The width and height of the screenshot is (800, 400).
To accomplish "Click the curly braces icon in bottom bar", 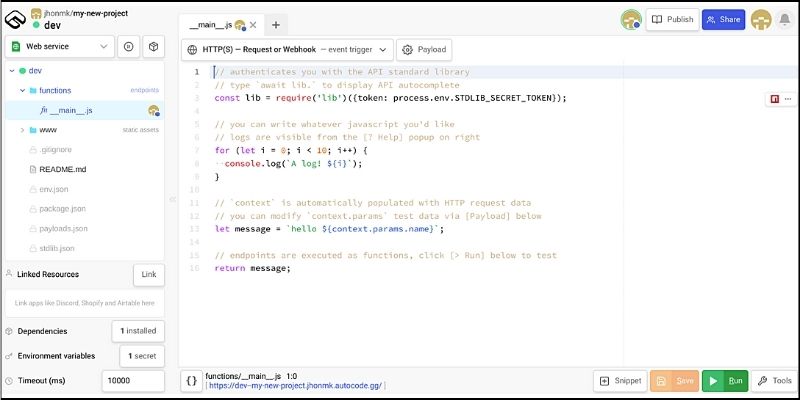I will tap(191, 381).
